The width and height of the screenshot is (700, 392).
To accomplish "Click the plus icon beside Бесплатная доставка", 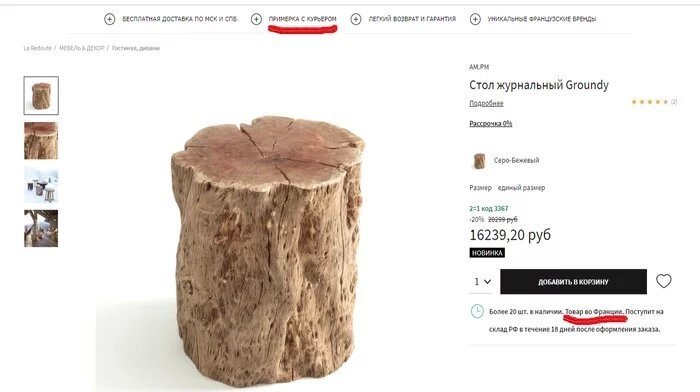I will click(109, 19).
